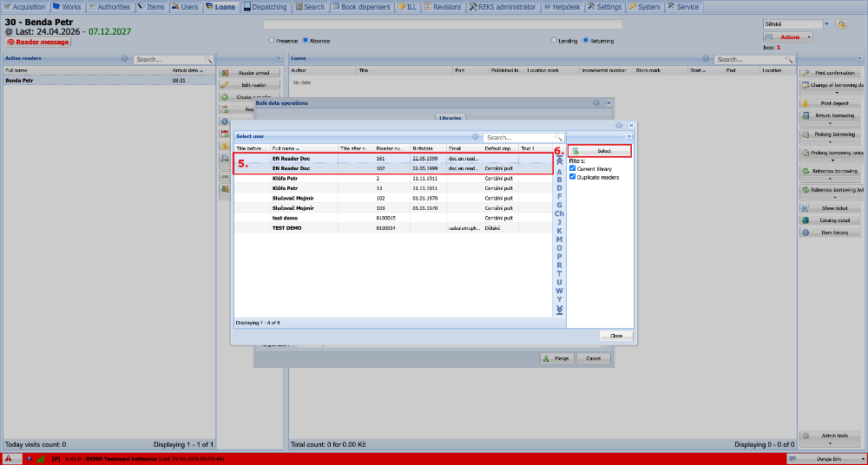Jump to letter Ch in alphabet index
Screen dimensions: 868x465
559,213
